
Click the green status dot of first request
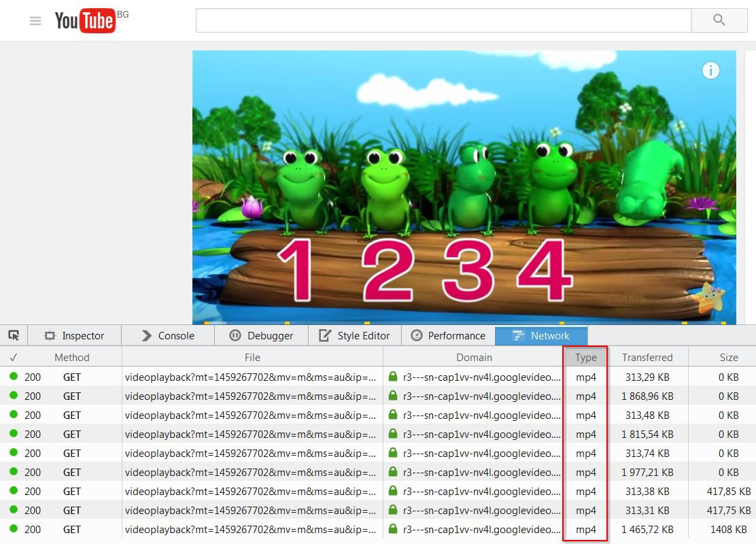click(14, 377)
